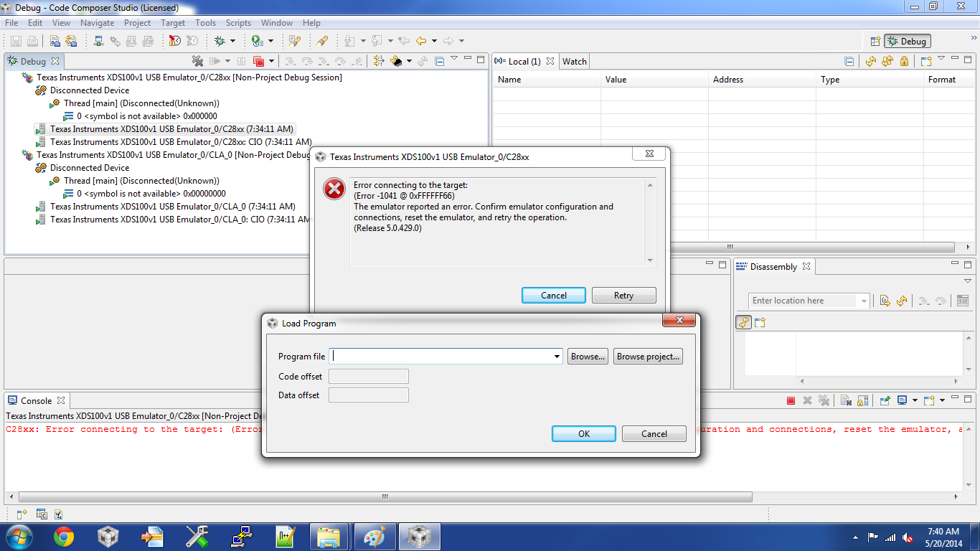This screenshot has height=551, width=980.
Task: Open the Disassembly location dropdown arrow
Action: (x=864, y=301)
